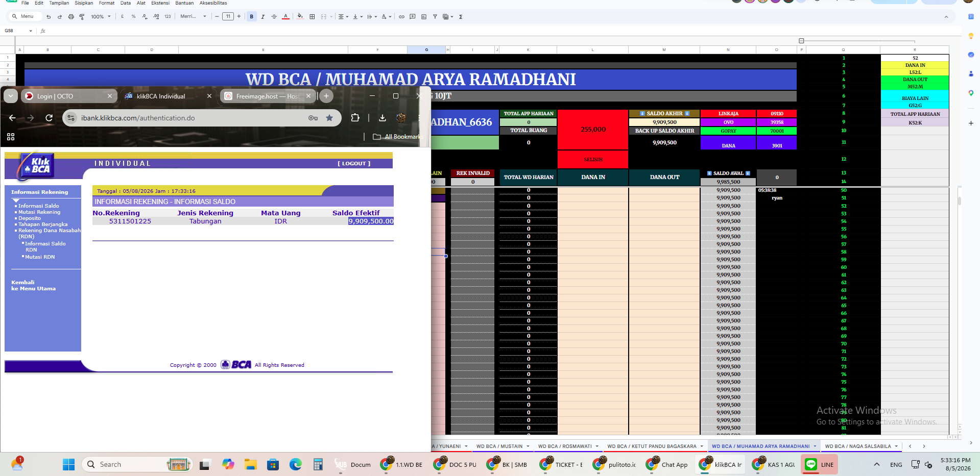Open the Format menu in Sheets
This screenshot has width=980, height=476.
click(x=107, y=3)
